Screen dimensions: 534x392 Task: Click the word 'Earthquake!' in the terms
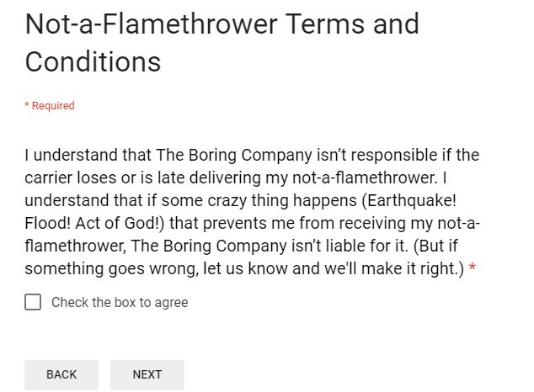tap(411, 200)
